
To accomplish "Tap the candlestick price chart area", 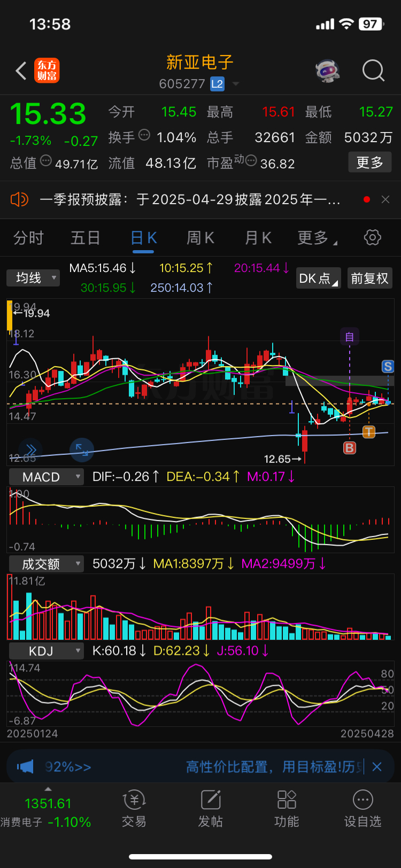I will [x=200, y=382].
